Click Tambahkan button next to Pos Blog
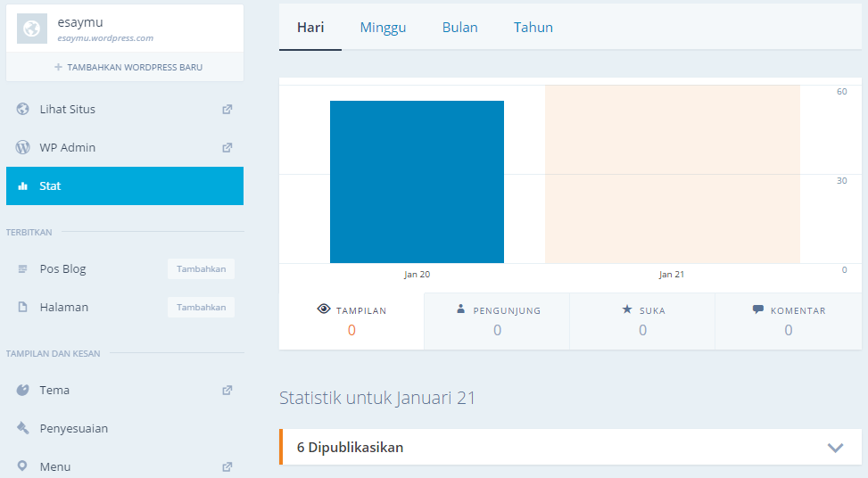868x478 pixels. (x=201, y=269)
